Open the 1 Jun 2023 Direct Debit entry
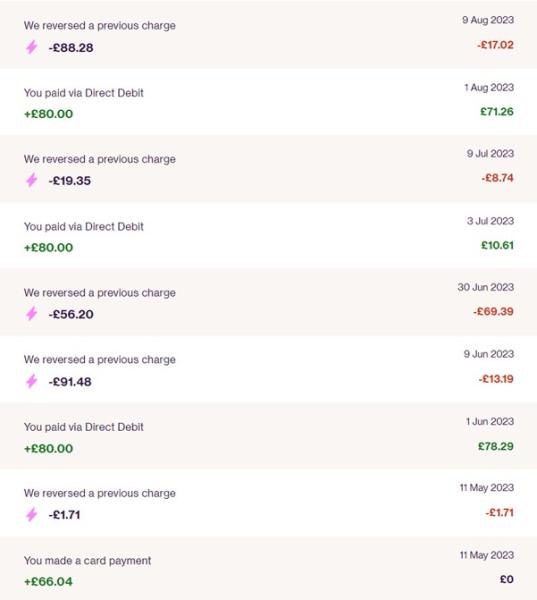The width and height of the screenshot is (537, 600). tap(268, 435)
